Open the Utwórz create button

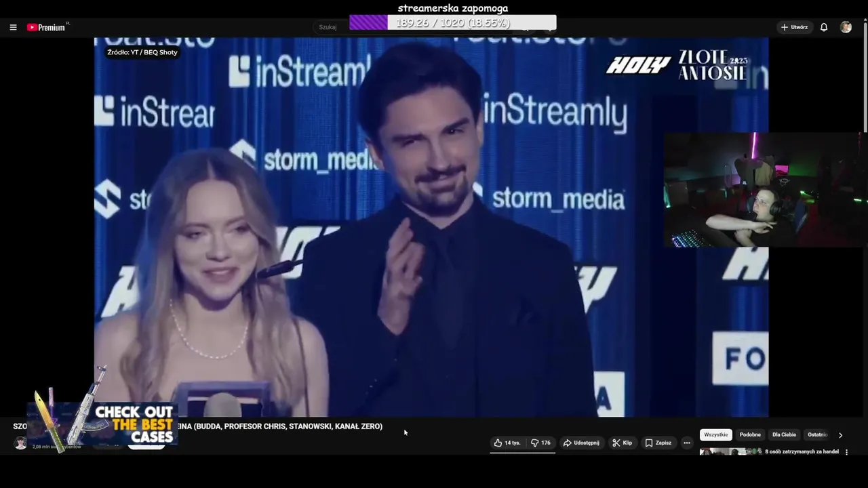click(794, 27)
